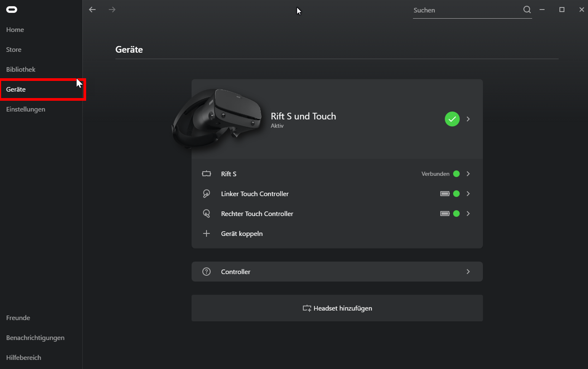Click the Rift S headset icon
The width and height of the screenshot is (588, 369).
[x=206, y=174]
